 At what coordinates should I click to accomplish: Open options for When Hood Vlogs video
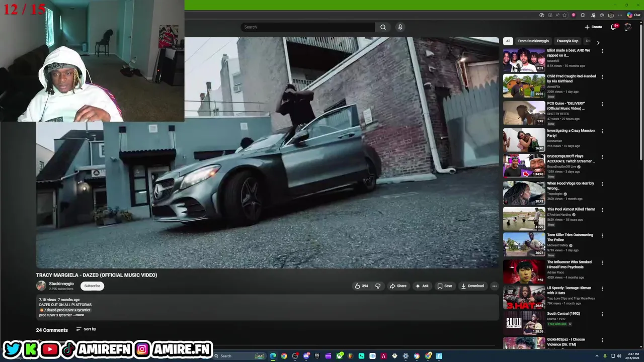point(602,184)
